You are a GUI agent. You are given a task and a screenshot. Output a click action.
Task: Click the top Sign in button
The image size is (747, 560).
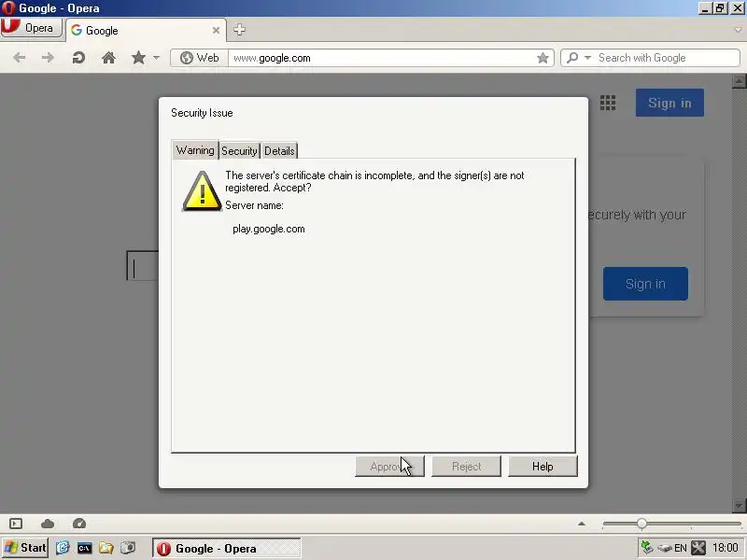click(x=669, y=103)
